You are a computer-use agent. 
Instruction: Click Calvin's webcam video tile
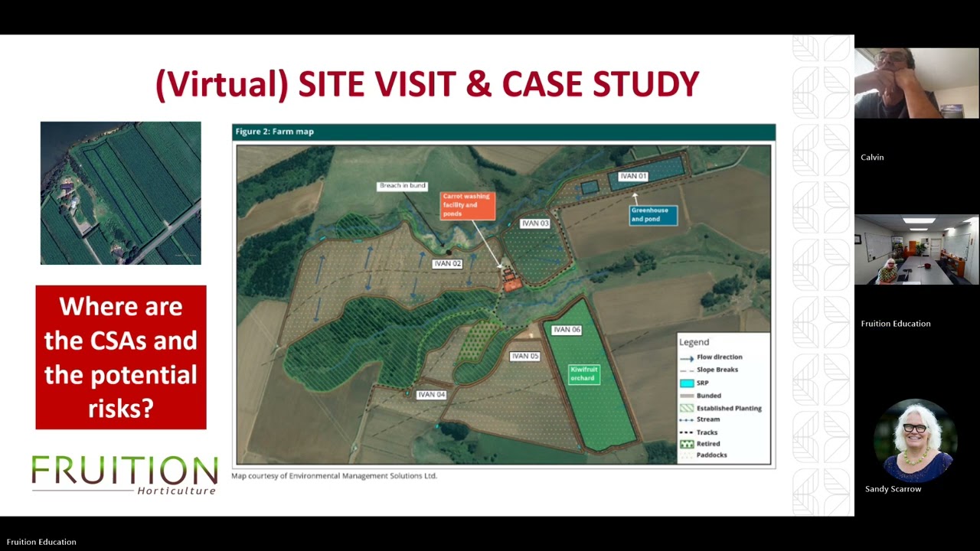916,83
